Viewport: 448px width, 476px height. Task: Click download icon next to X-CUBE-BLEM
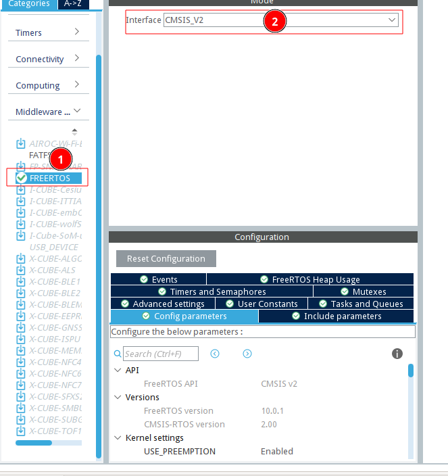[x=21, y=305]
